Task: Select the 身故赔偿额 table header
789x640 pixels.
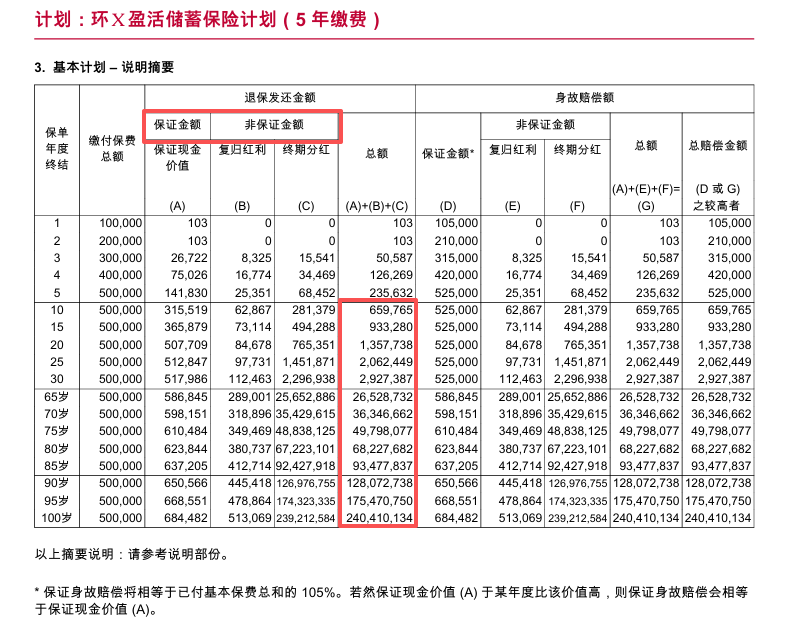Action: [584, 97]
